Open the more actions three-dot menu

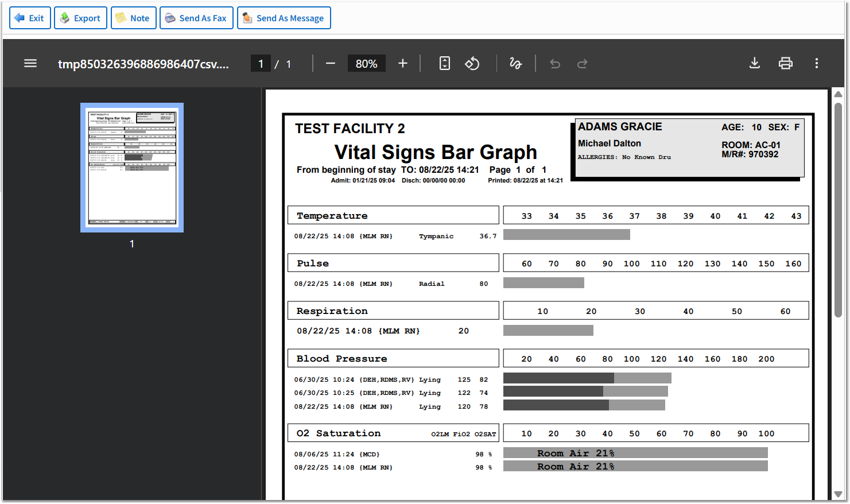[x=817, y=64]
